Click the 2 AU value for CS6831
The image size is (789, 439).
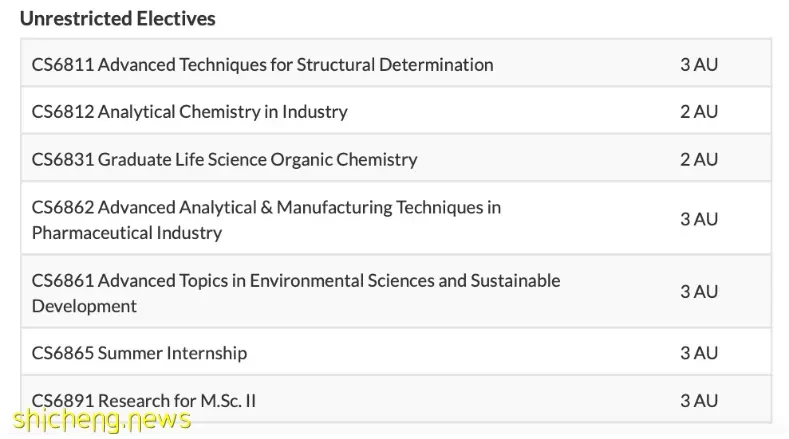[699, 159]
